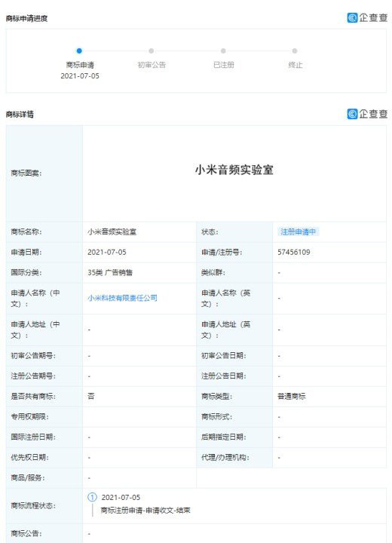Image resolution: width=392 pixels, height=543 pixels.
Task: Click the 商标形式 field label
Action: [x=217, y=416]
